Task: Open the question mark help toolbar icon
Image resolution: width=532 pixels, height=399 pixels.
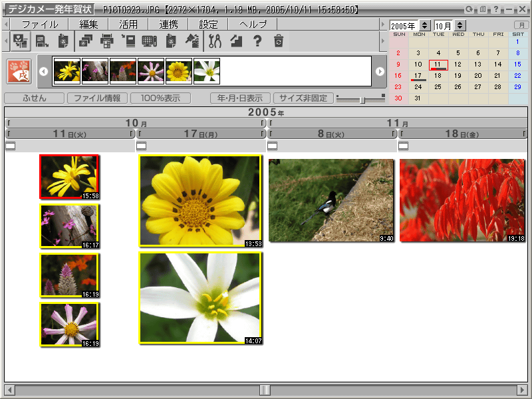Action: coord(257,41)
